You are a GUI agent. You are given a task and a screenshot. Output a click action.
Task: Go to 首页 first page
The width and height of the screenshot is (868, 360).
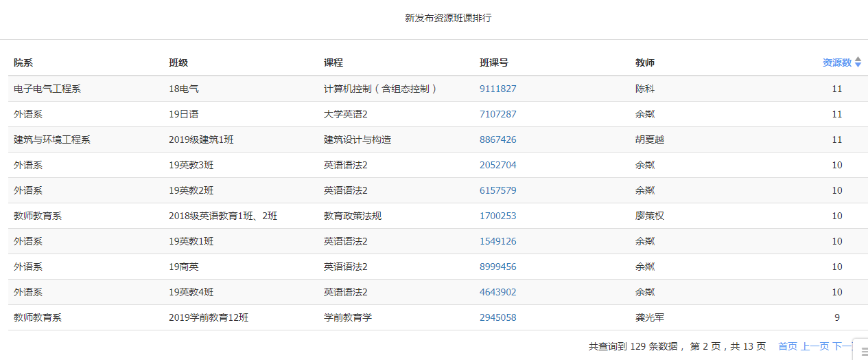tap(788, 346)
